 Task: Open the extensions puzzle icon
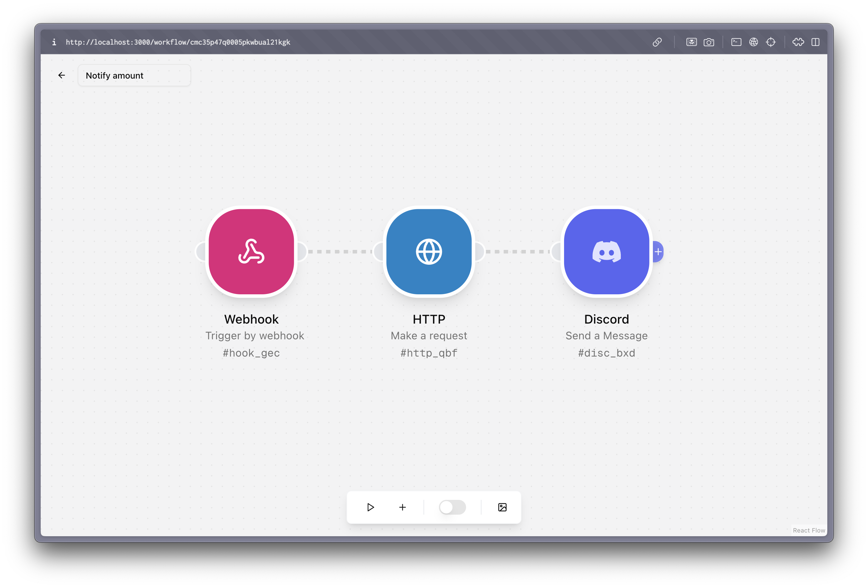pos(798,42)
